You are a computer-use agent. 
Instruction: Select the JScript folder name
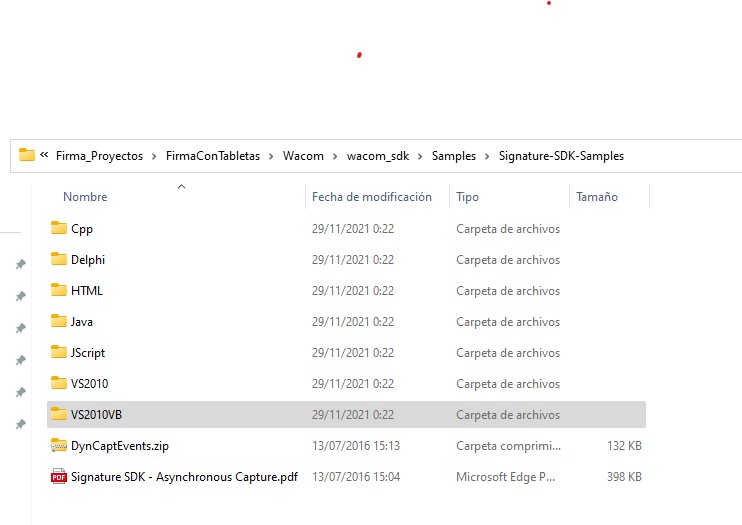click(x=88, y=353)
